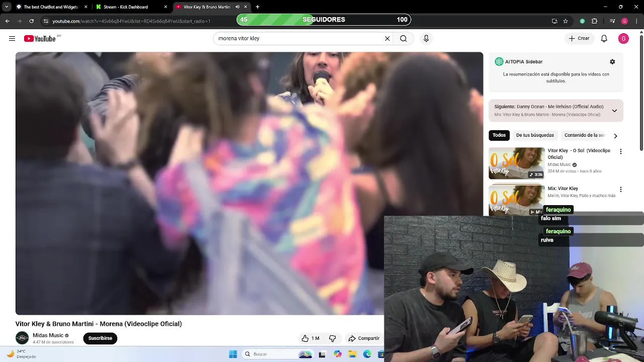
Task: Open AITOPIA Sidebar settings gear
Action: pyautogui.click(x=612, y=61)
